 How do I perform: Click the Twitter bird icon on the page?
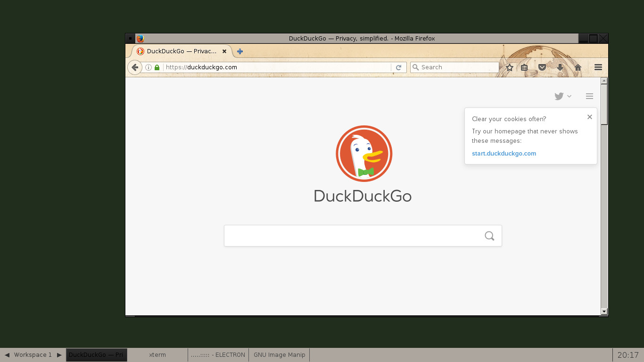pyautogui.click(x=559, y=96)
